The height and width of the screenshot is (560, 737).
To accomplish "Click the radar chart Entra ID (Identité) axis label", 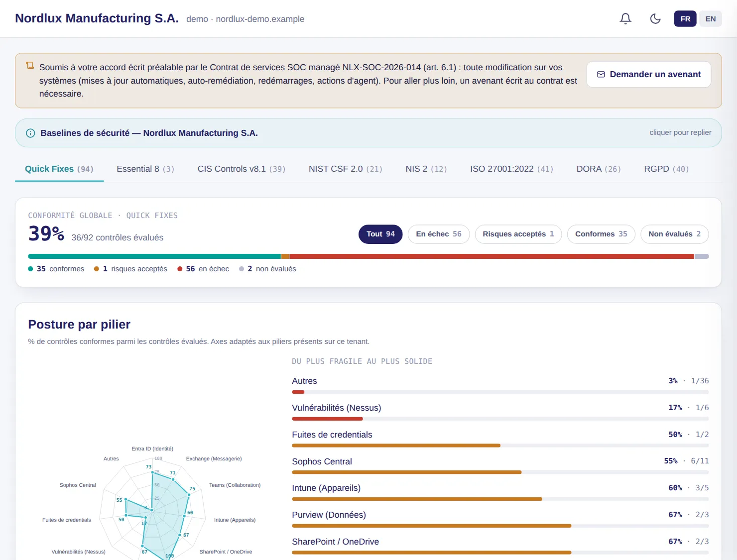I will pyautogui.click(x=152, y=448).
